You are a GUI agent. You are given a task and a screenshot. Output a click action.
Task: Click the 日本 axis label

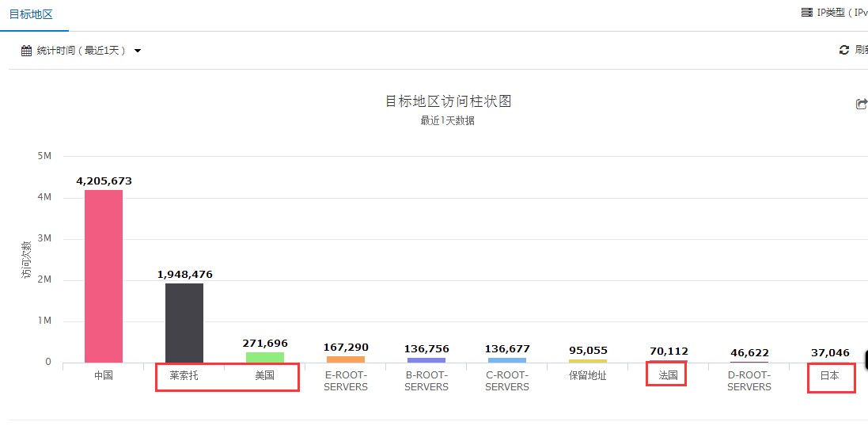pyautogui.click(x=829, y=375)
